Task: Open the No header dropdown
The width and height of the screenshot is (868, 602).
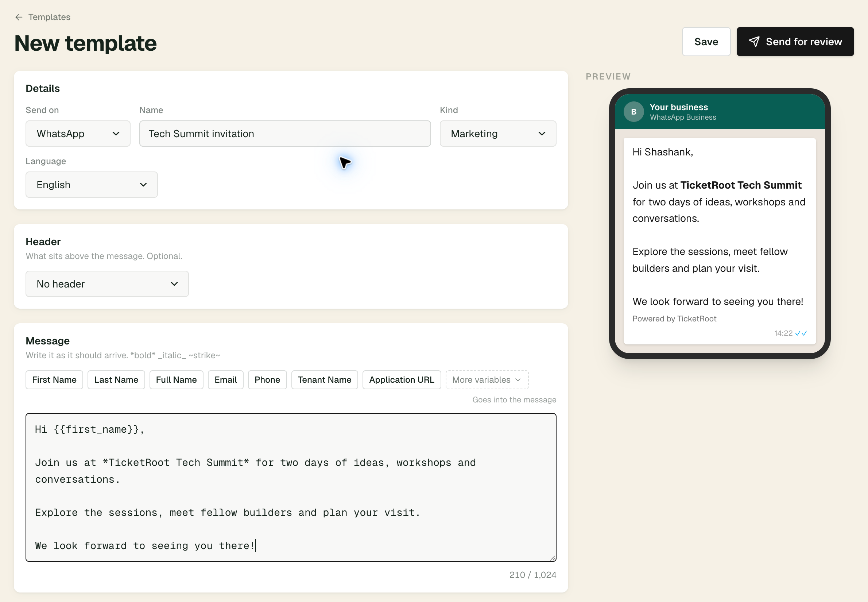Action: coord(107,283)
